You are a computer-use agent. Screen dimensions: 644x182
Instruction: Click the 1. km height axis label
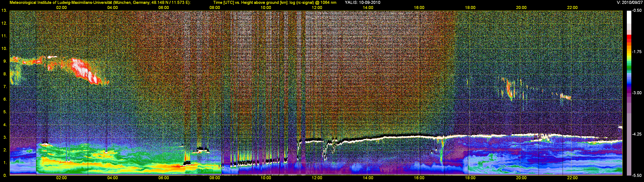click(x=5, y=163)
